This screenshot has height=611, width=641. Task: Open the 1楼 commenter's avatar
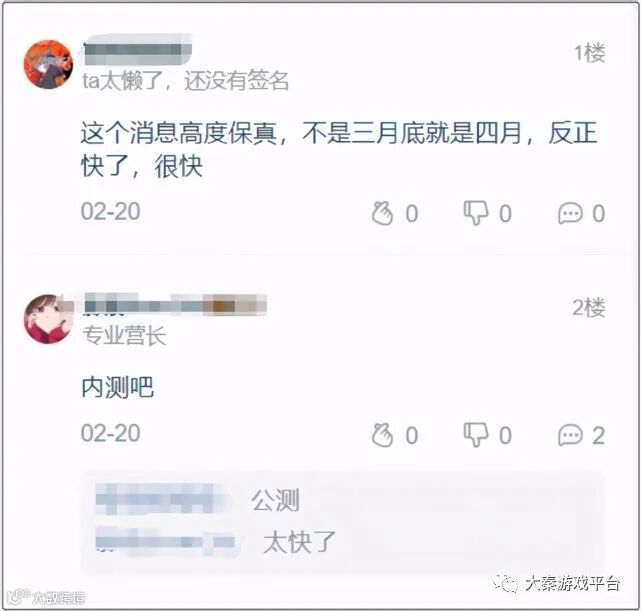(x=48, y=64)
